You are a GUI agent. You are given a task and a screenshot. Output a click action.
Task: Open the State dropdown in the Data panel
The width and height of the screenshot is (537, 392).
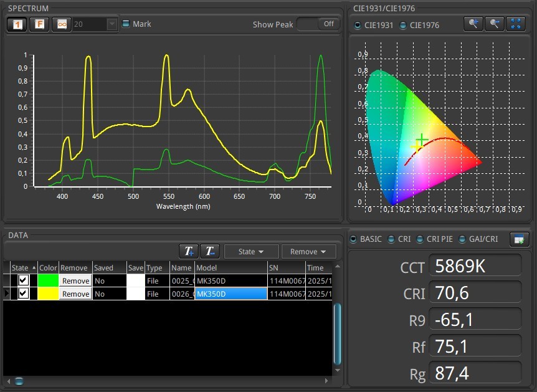click(x=251, y=252)
